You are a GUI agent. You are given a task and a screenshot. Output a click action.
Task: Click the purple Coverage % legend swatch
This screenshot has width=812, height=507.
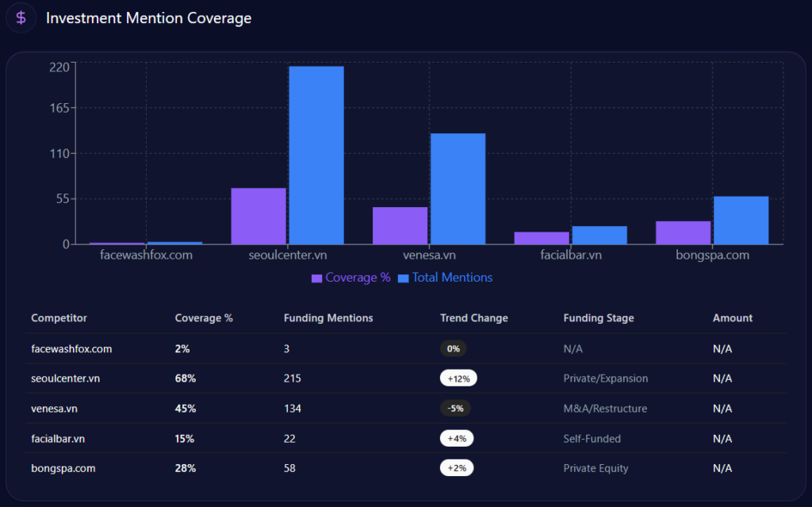click(317, 278)
